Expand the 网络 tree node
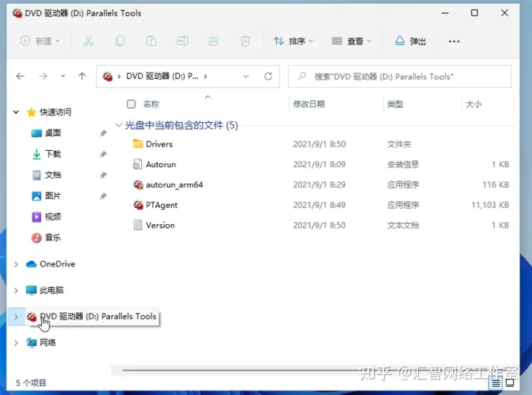The image size is (532, 395). click(x=16, y=342)
